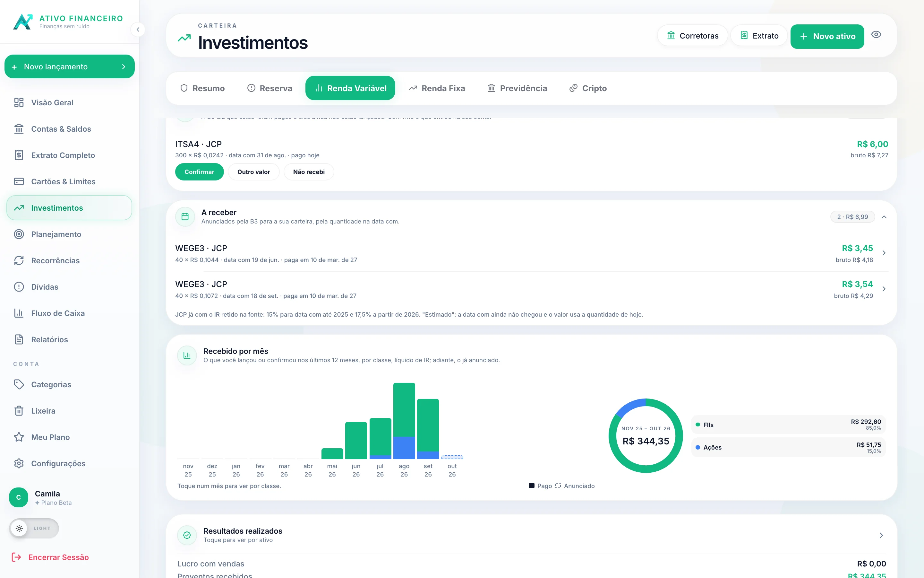
Task: Open Configurações gear icon
Action: click(x=19, y=463)
